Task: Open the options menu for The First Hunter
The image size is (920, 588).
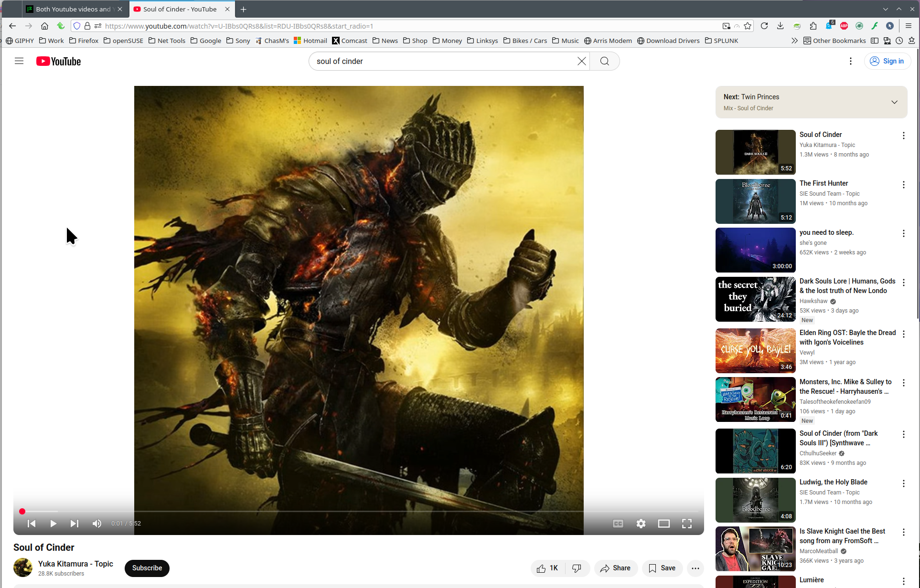Action: click(903, 185)
